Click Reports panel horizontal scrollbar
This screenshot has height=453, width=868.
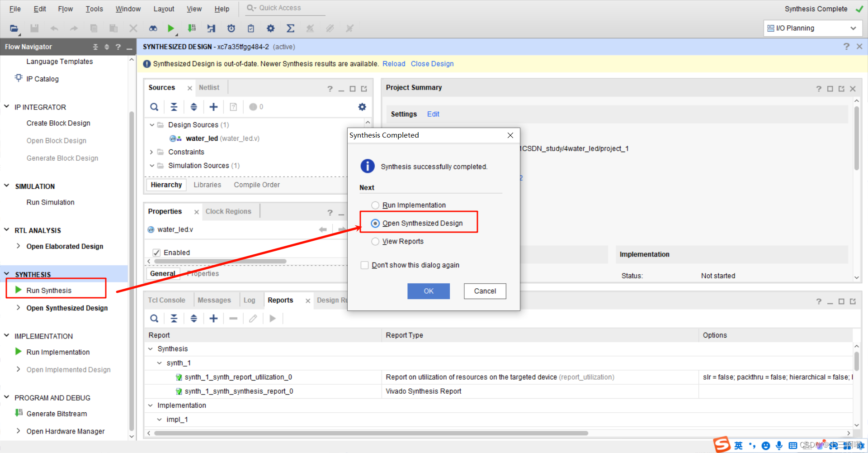[x=371, y=433]
